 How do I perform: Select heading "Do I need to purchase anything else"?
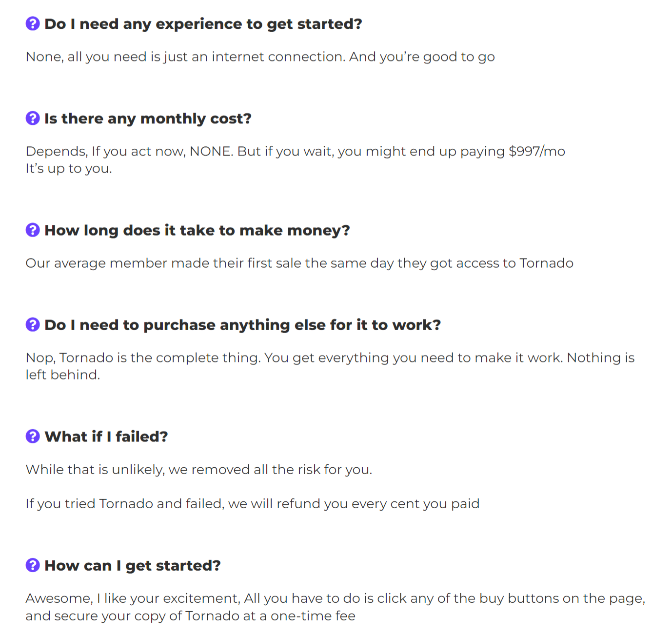click(242, 325)
